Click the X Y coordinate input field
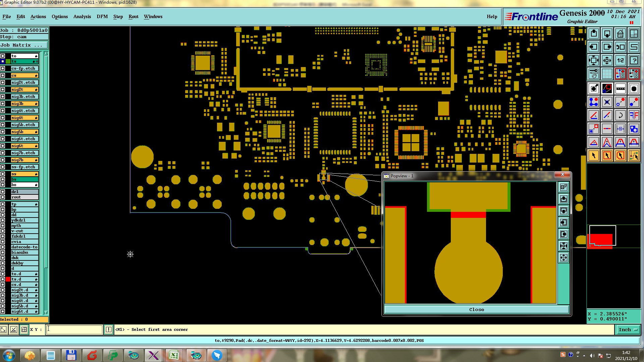644x362 pixels. 74,329
